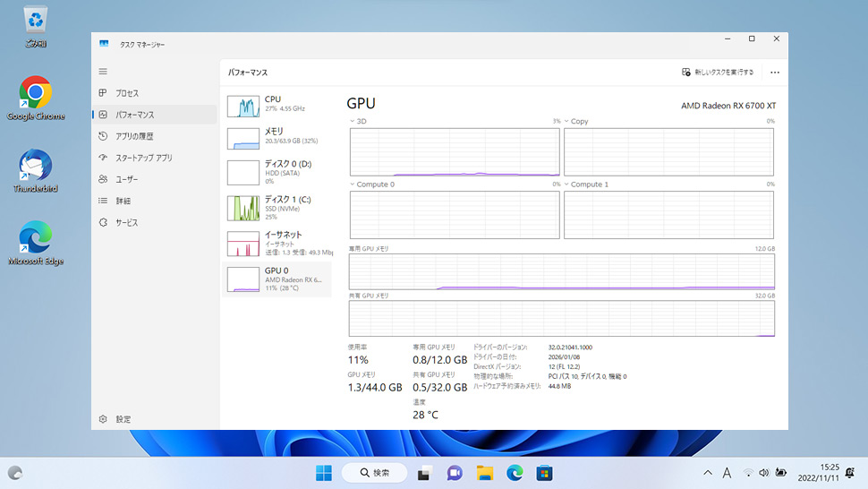This screenshot has height=489, width=868.
Task: Click the taskbar 検索 search box
Action: [375, 473]
